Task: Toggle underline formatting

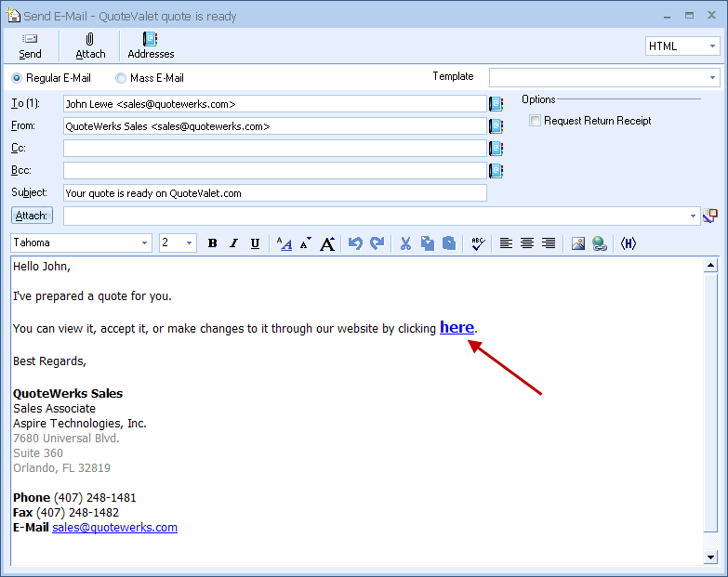Action: click(255, 243)
